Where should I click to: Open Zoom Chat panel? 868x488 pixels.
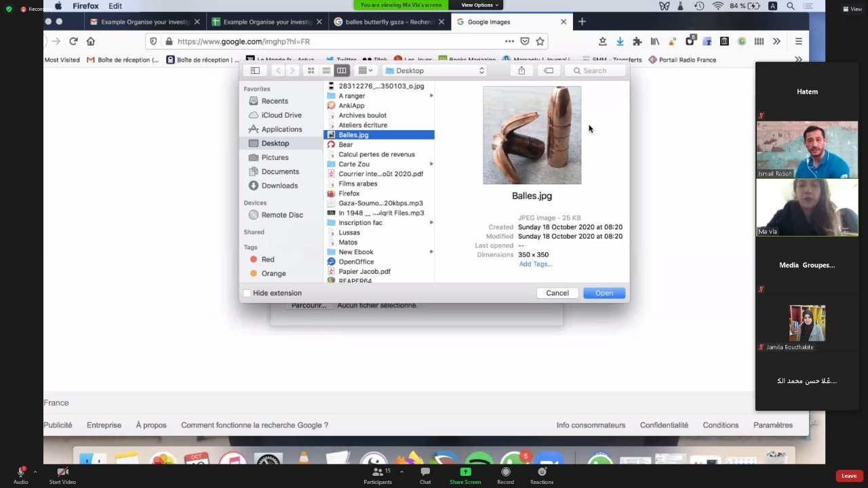425,475
